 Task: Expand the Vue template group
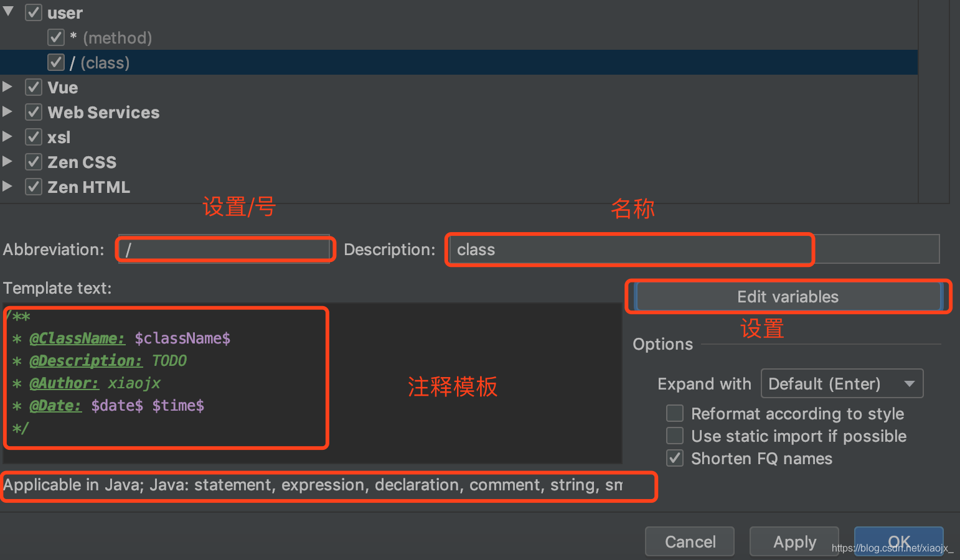click(x=7, y=86)
